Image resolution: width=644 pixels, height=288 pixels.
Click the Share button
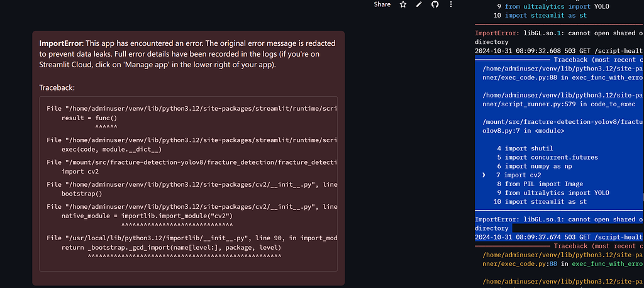click(382, 4)
